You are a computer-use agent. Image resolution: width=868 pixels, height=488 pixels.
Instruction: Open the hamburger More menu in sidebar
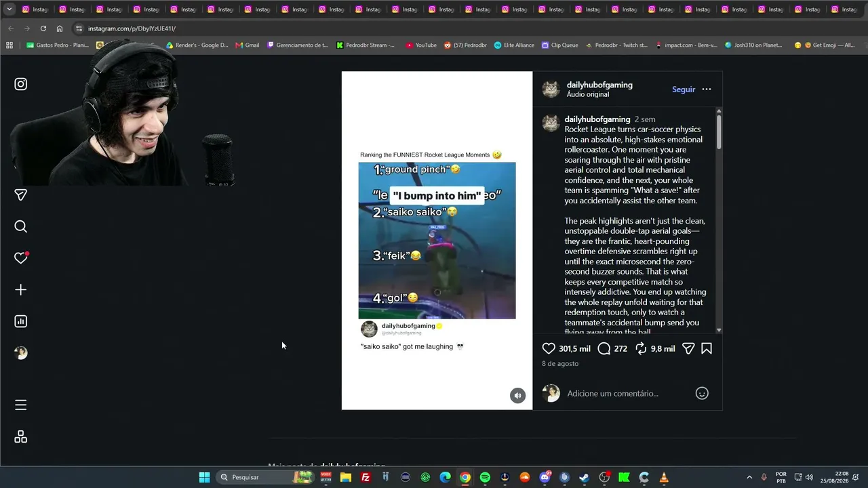click(x=21, y=405)
